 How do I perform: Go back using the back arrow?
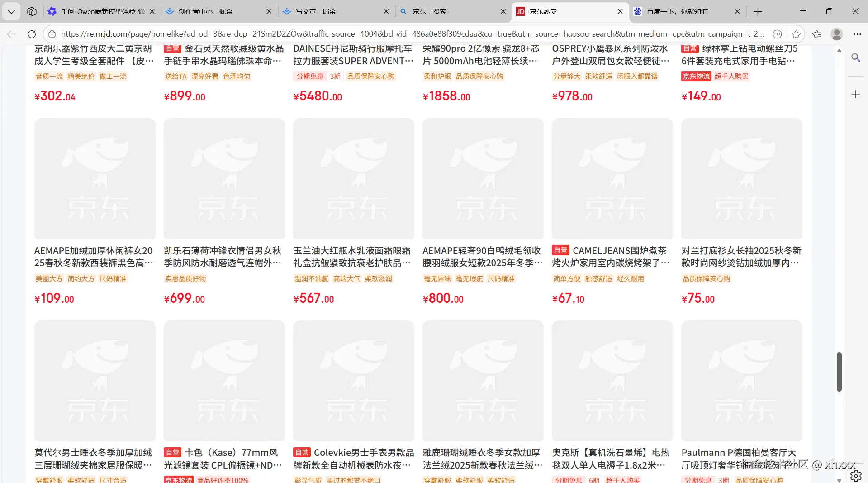[12, 34]
